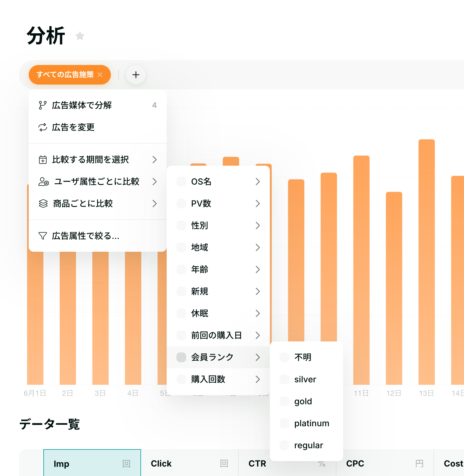Toggle the 会員ランク checkbox
Viewport: 464px width, 476px height.
click(181, 357)
